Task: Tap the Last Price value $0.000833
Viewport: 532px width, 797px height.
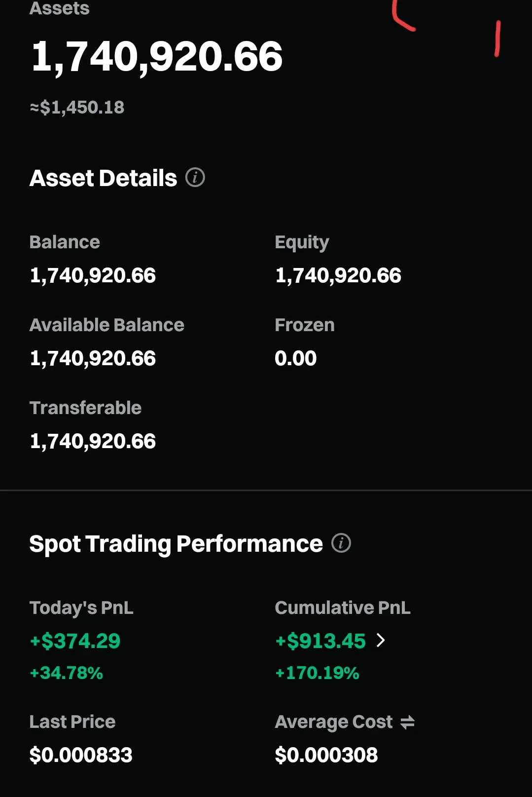Action: (81, 755)
